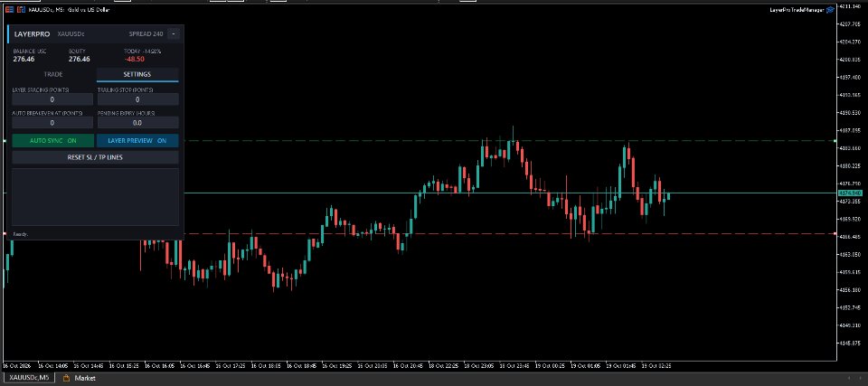Click the XAUUSDc symbol label in LayerPro header
Image resolution: width=868 pixels, height=386 pixels.
71,34
